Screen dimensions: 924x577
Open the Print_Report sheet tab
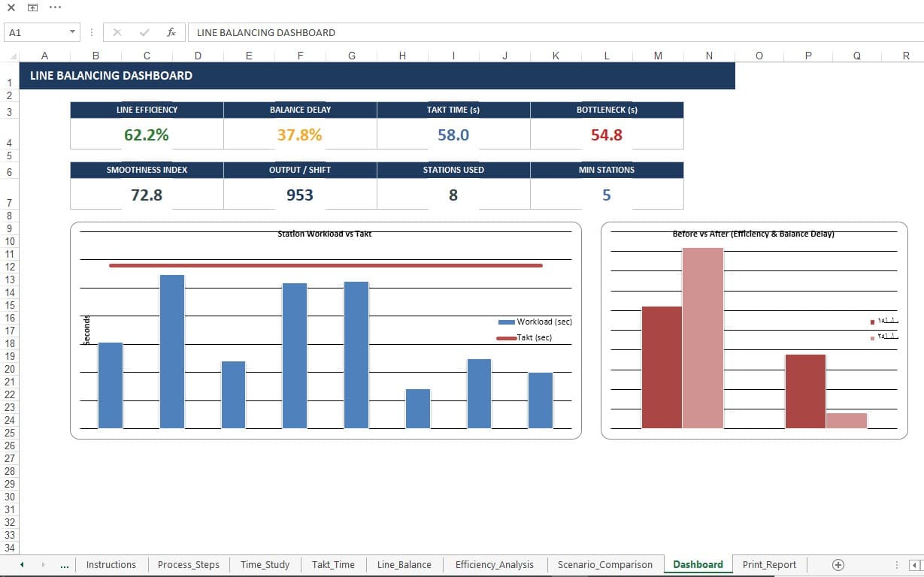point(769,564)
